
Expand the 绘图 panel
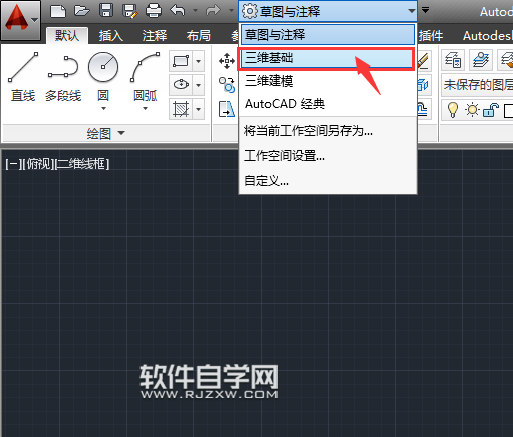[x=106, y=133]
